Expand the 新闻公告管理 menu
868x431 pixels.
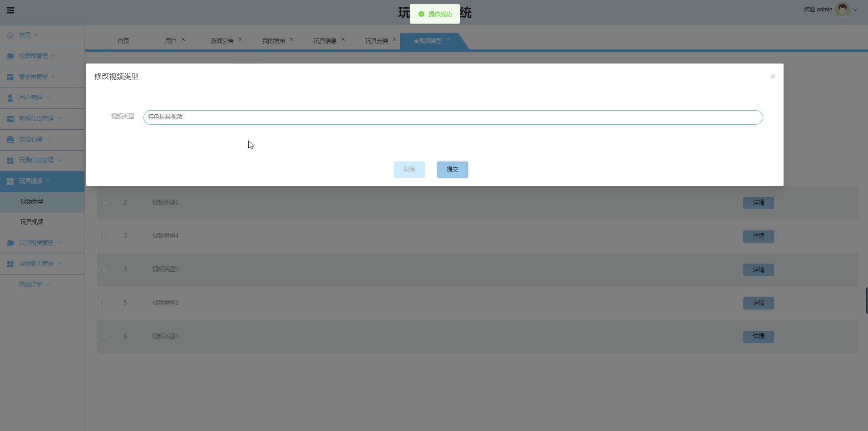[x=59, y=118]
